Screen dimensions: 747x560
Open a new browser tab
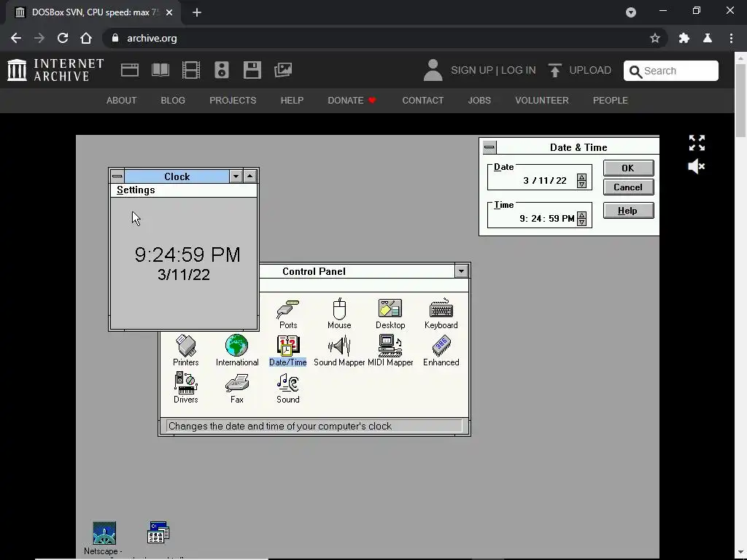point(197,12)
